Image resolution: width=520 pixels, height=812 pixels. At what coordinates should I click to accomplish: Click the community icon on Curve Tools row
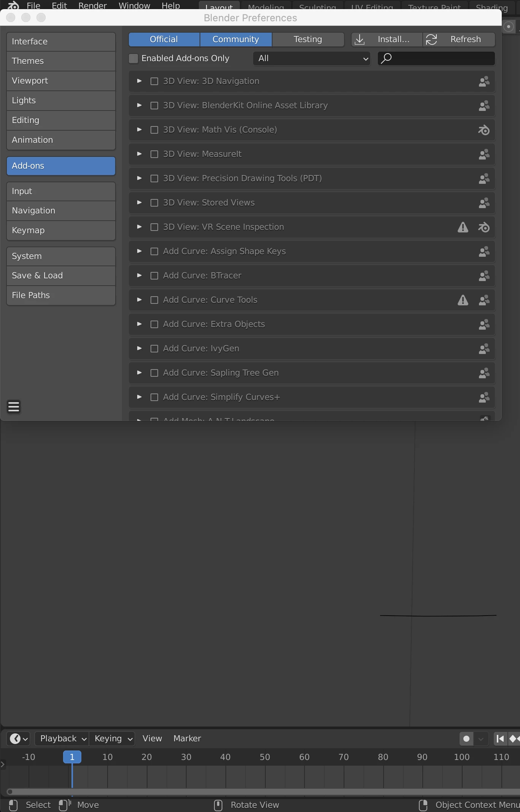tap(484, 300)
